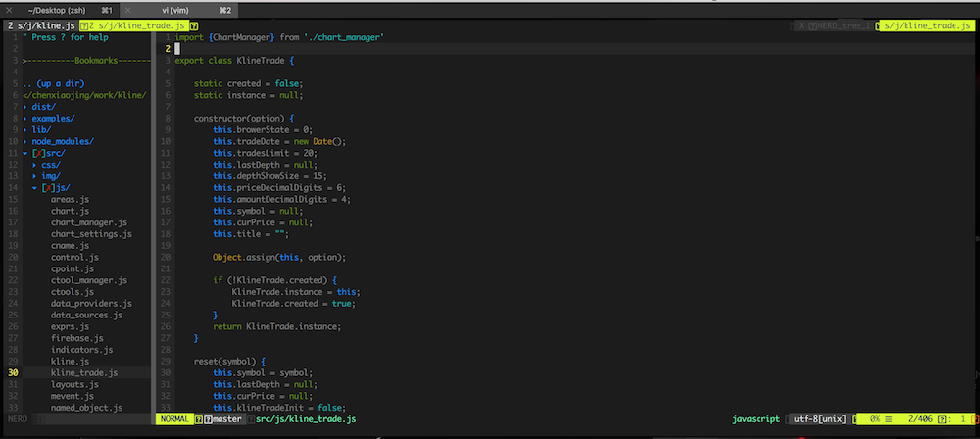980x439 pixels.
Task: Click the red X flag beside js/
Action: point(49,187)
